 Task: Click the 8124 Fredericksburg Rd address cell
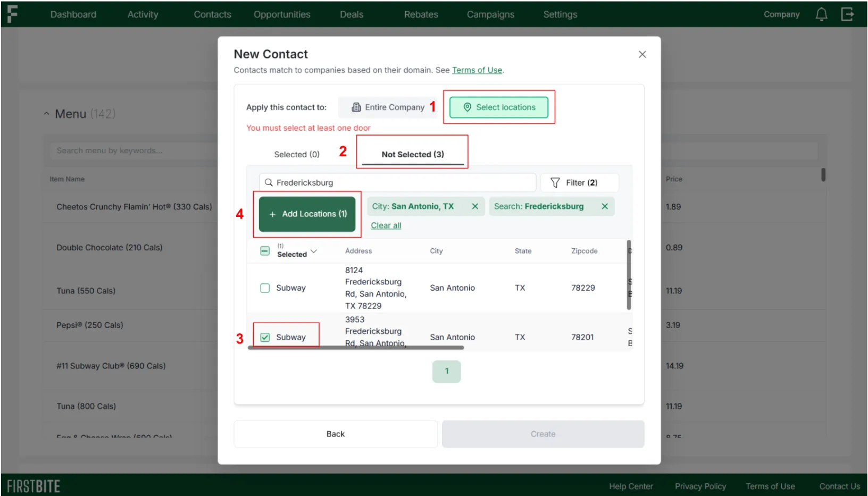pyautogui.click(x=376, y=288)
